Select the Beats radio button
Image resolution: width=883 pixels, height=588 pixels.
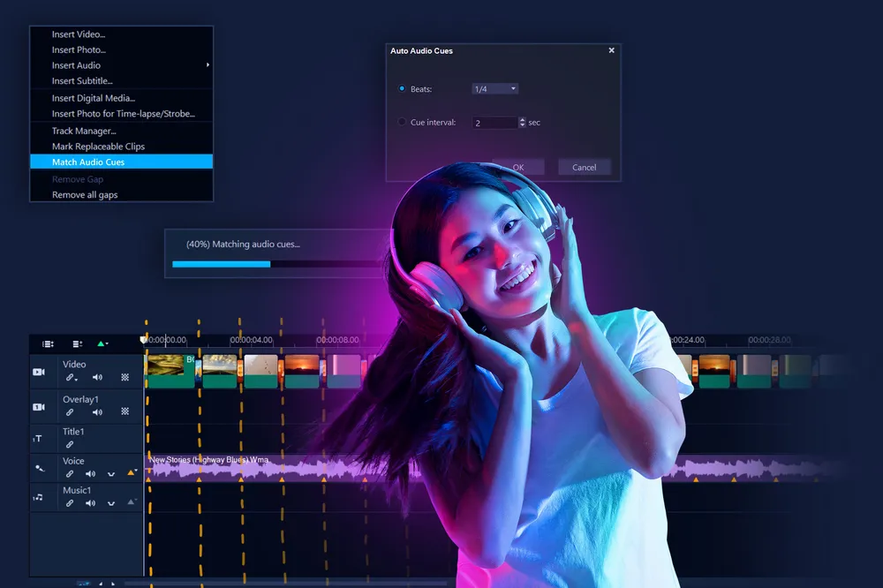[402, 89]
